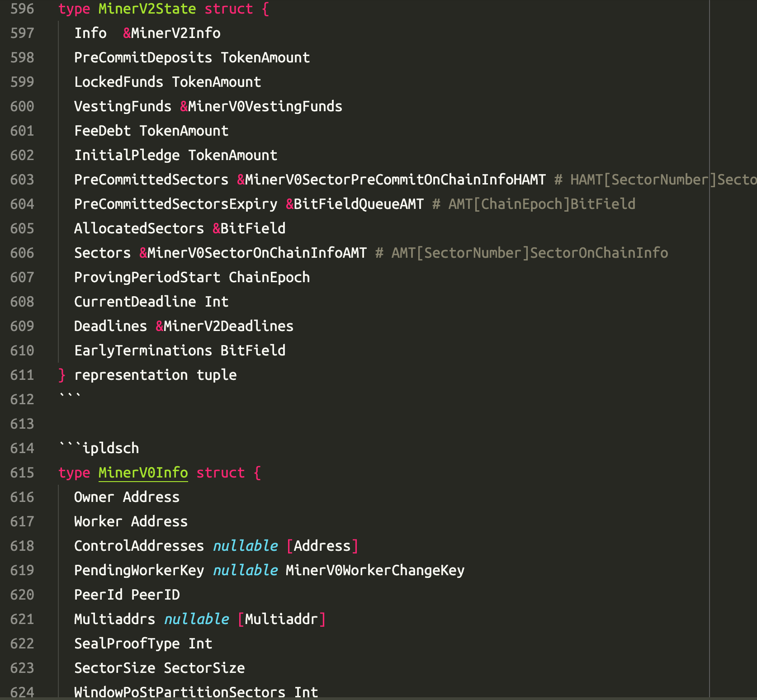This screenshot has height=700, width=757.
Task: Click the type name MinerV2State
Action: (x=147, y=9)
